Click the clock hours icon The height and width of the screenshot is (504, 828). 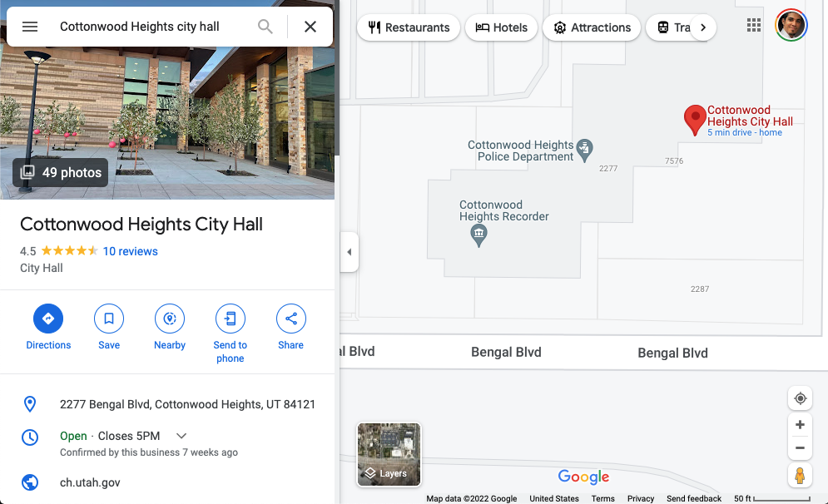point(30,437)
